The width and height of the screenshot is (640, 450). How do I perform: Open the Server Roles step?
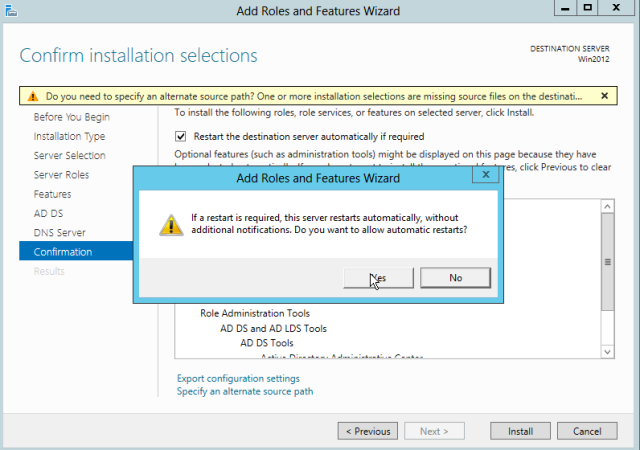(63, 175)
